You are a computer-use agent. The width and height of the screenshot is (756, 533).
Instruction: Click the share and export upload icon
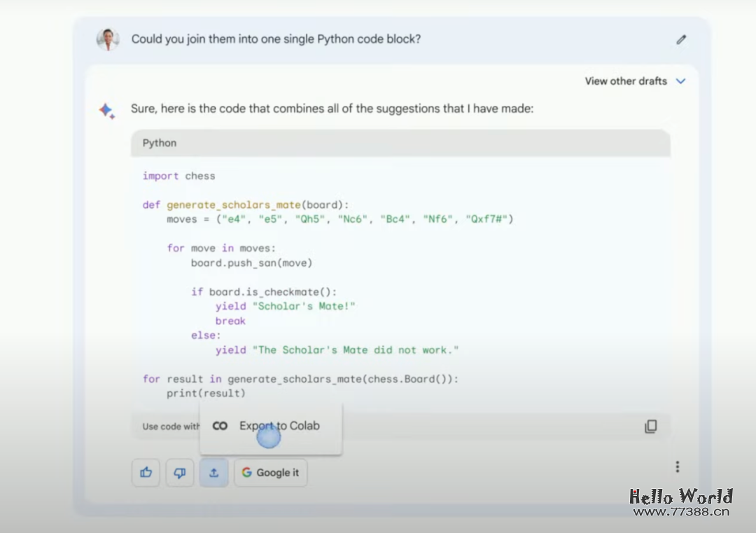pos(213,473)
